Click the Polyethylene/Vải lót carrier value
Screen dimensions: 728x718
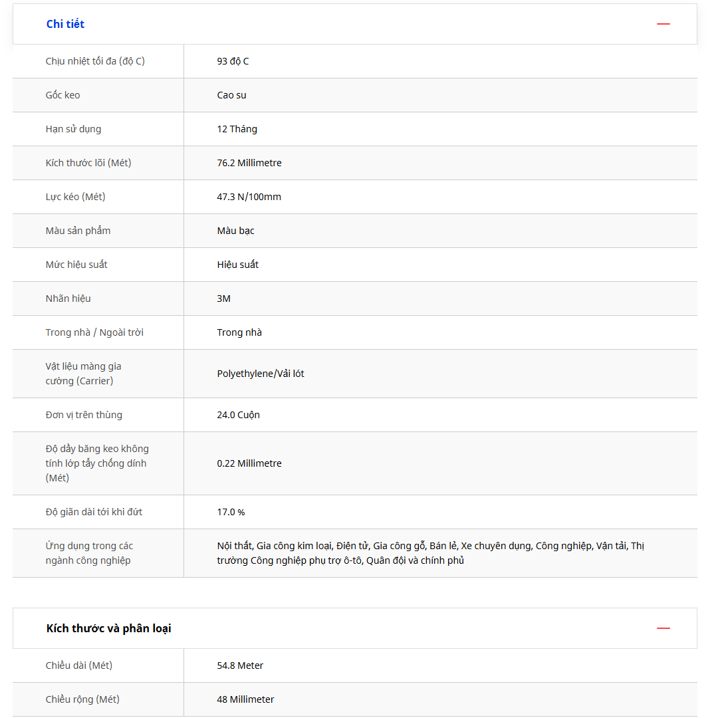point(260,374)
